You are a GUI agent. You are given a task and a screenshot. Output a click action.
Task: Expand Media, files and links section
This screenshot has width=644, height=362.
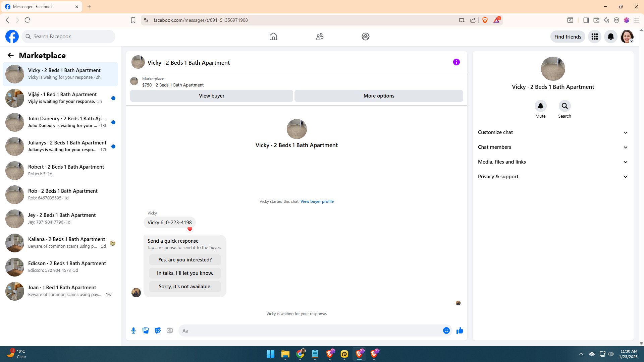click(x=553, y=162)
